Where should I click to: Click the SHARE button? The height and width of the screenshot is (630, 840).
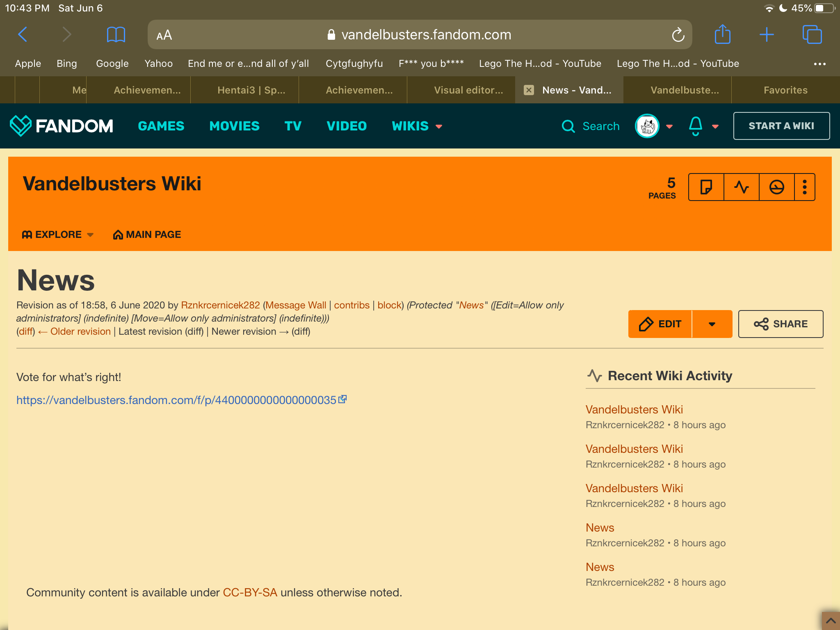coord(781,324)
